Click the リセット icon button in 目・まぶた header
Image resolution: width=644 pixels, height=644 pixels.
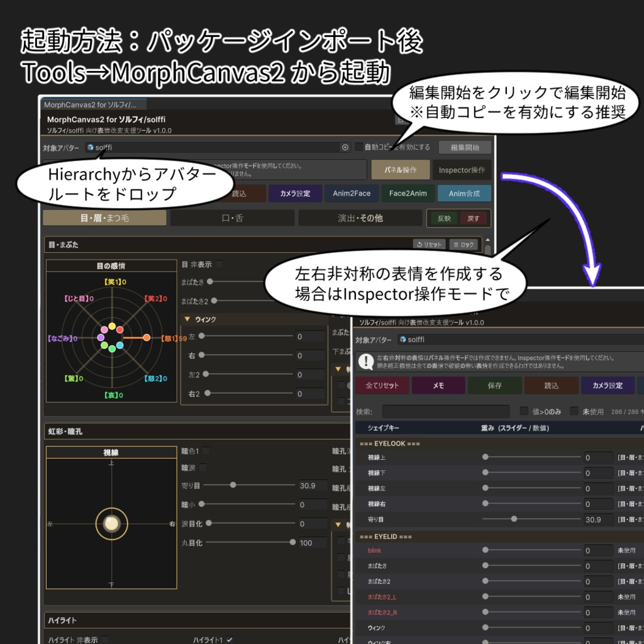pos(429,245)
